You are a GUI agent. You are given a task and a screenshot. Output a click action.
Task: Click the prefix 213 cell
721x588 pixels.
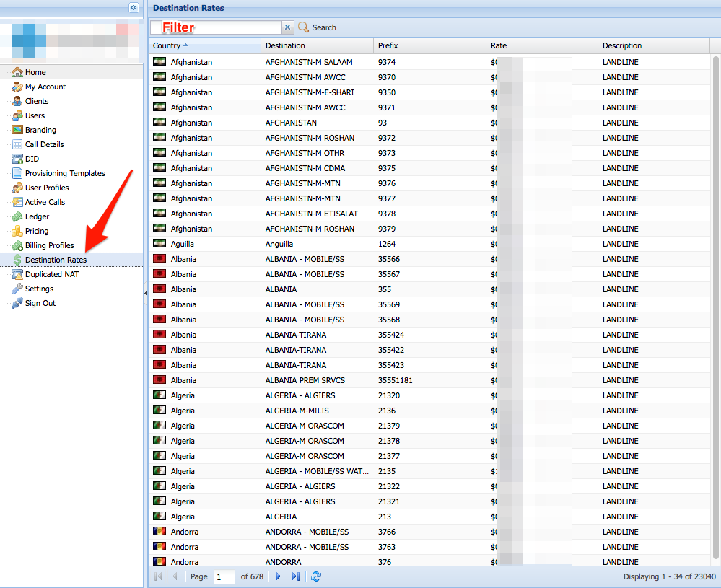pos(429,517)
